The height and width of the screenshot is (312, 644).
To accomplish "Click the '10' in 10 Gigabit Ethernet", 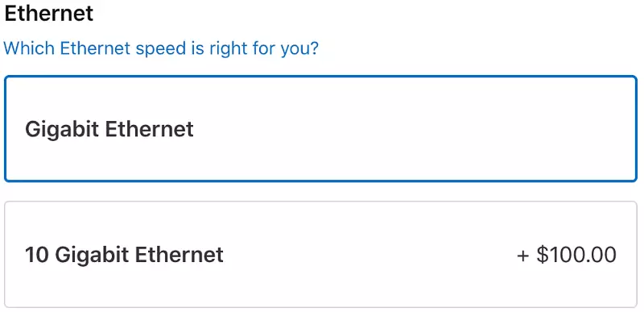I will (37, 255).
